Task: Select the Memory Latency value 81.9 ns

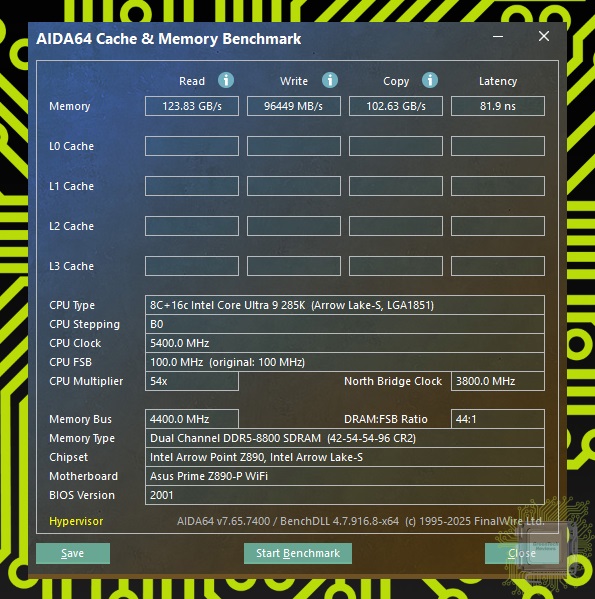Action: point(498,106)
